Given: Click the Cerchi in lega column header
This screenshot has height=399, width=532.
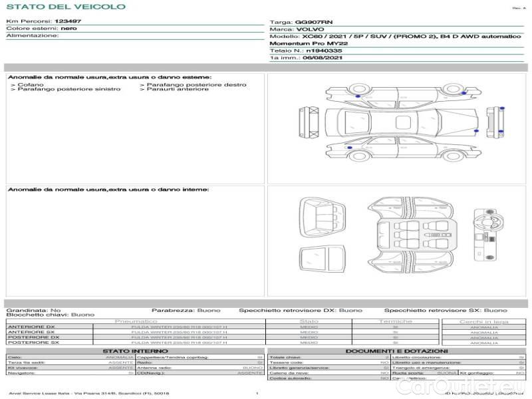Looking at the screenshot, I should 483,321.
